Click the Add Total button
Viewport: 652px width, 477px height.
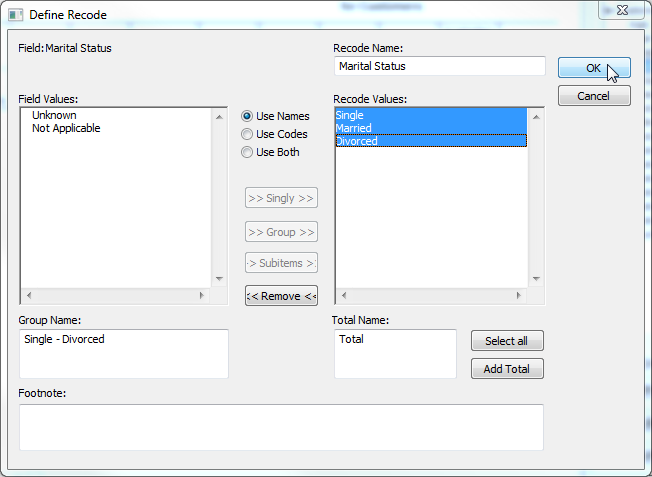[507, 369]
